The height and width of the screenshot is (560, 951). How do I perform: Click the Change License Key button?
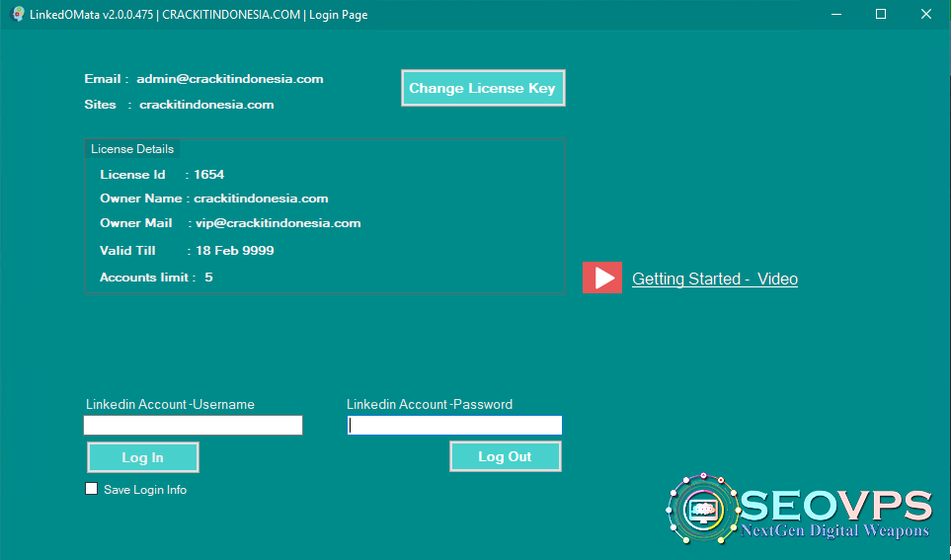(x=483, y=88)
